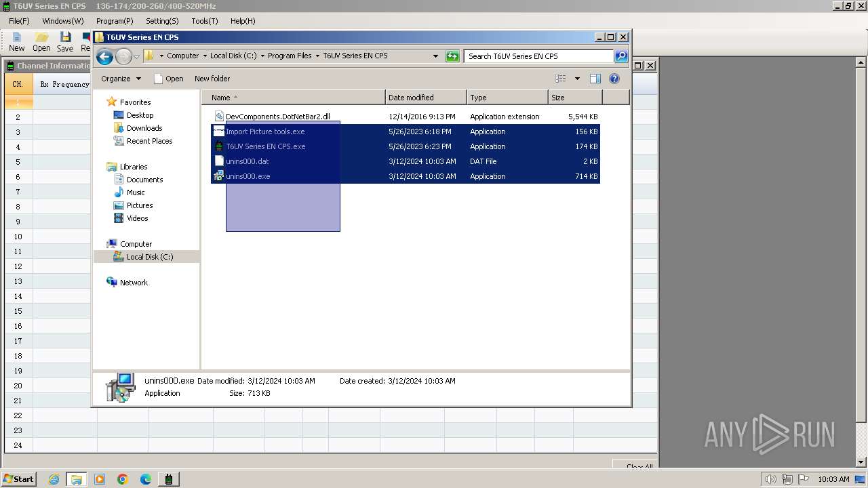This screenshot has width=868, height=488.
Task: Open Windows Media Player from taskbar
Action: [x=100, y=479]
